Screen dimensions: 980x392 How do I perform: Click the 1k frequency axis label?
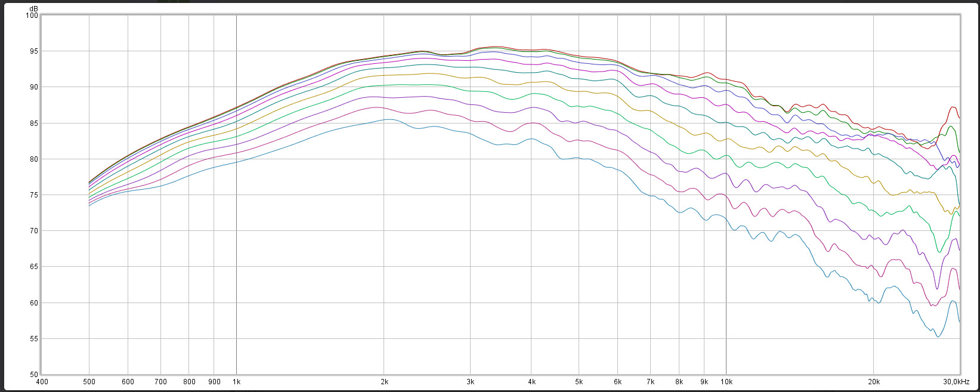point(237,382)
